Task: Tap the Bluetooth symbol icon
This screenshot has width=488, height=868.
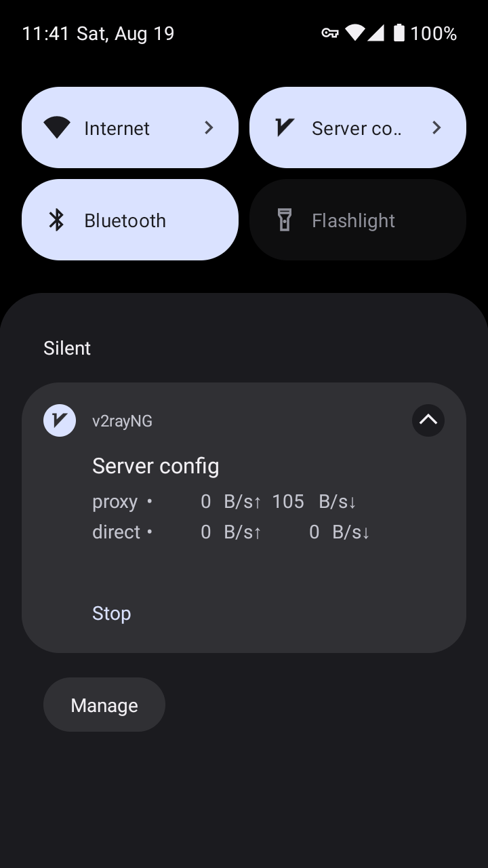Action: (x=57, y=220)
